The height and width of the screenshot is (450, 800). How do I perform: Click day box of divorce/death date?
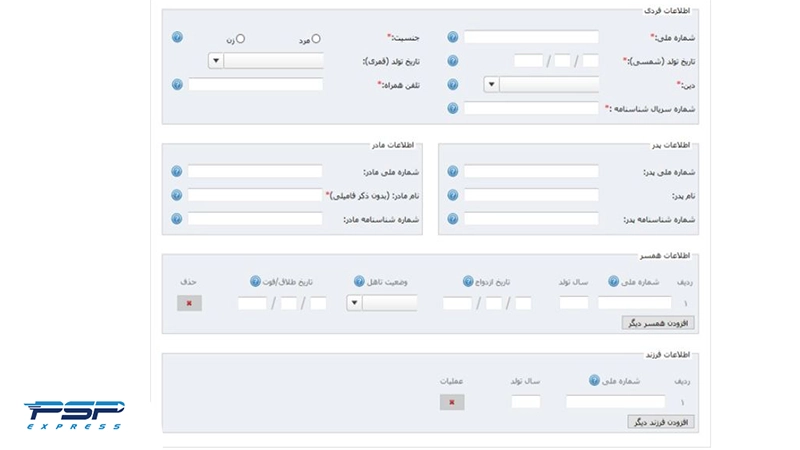(x=318, y=303)
